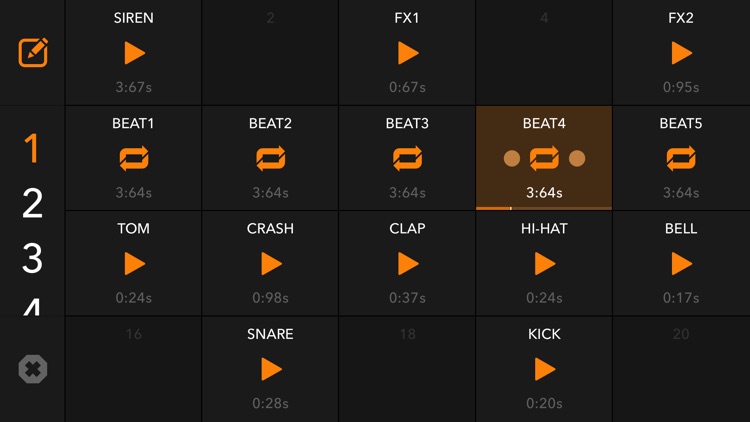Toggle the BEAT1 loop
Viewport: 750px width, 422px height.
(x=134, y=158)
